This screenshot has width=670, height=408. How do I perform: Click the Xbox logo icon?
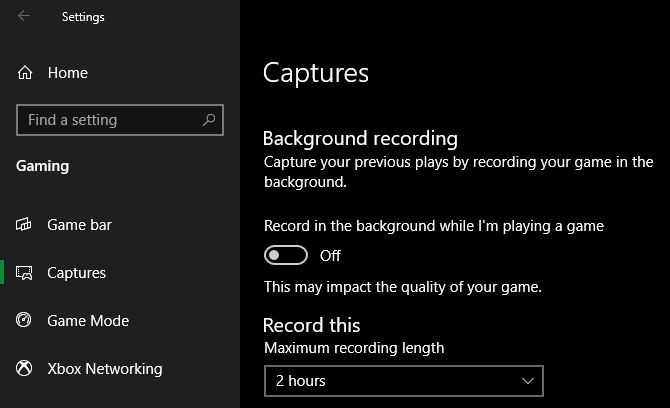click(x=24, y=369)
